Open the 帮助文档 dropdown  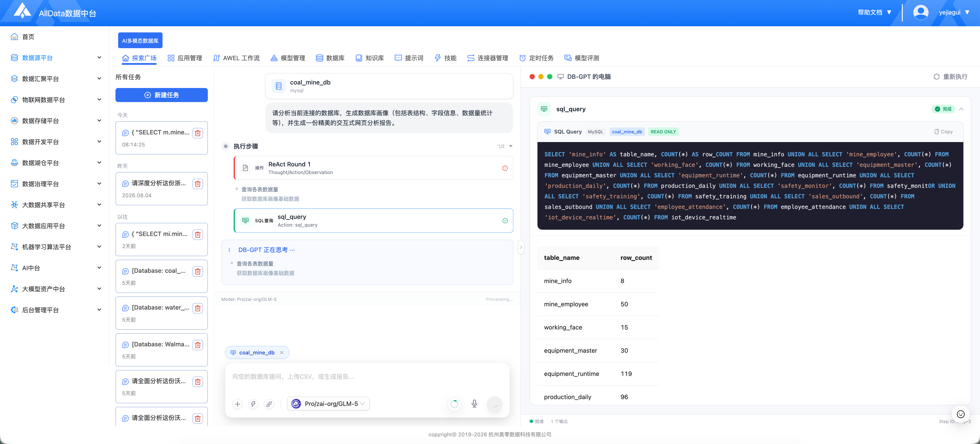coord(874,12)
